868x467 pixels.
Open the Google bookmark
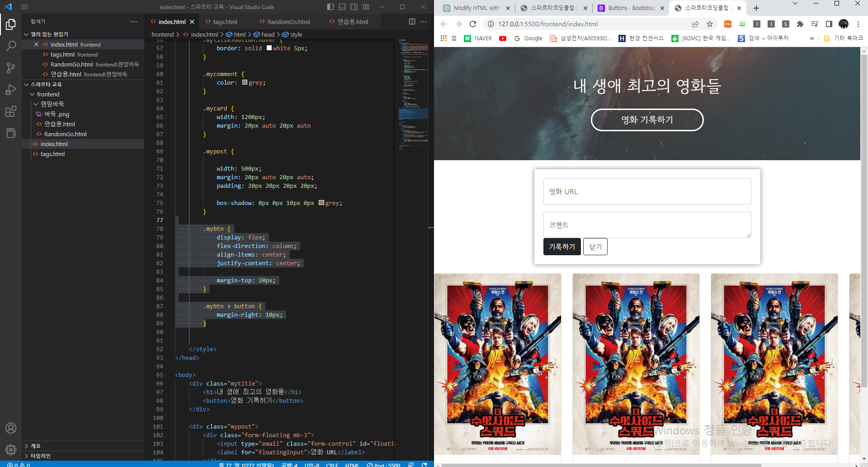[x=528, y=38]
